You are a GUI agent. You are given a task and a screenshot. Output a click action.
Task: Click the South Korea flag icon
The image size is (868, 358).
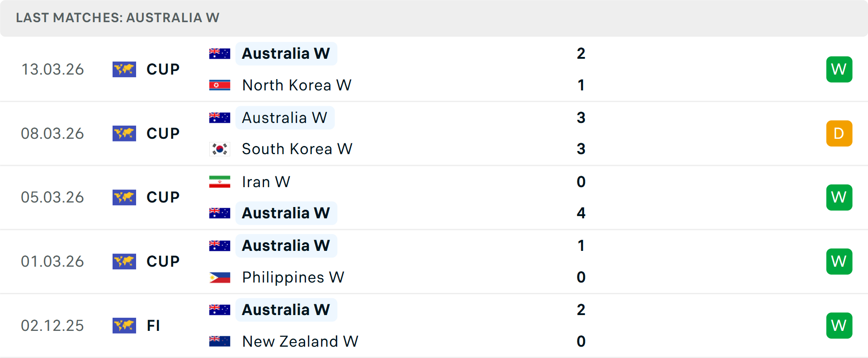point(219,149)
